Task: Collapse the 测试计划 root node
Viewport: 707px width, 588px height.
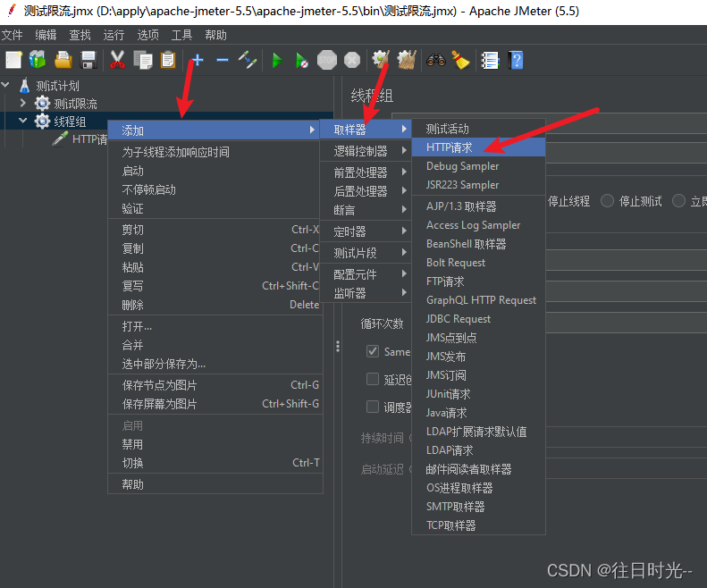Action: (x=5, y=84)
